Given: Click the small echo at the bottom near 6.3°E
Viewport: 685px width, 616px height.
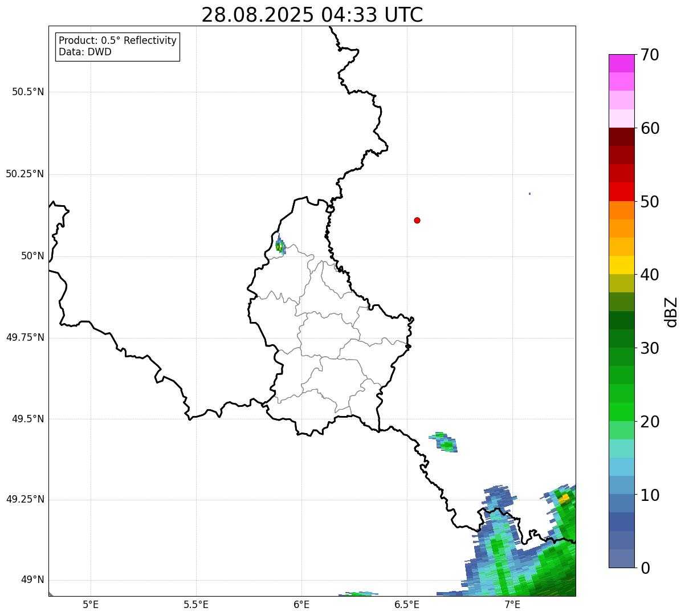Looking at the screenshot, I should 358,594.
